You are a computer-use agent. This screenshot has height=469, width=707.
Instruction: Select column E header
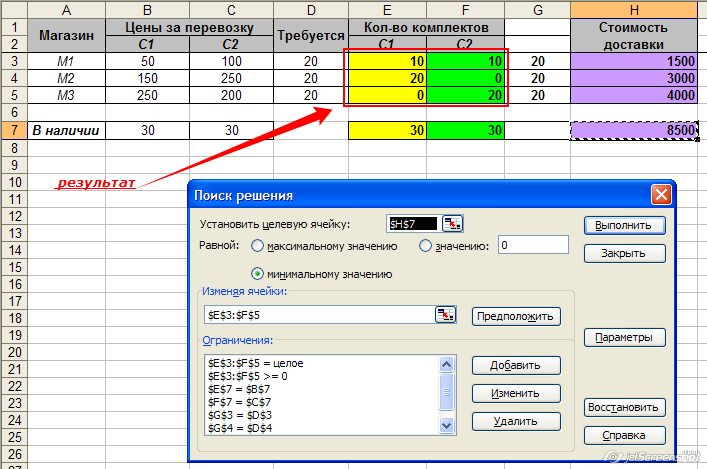387,9
